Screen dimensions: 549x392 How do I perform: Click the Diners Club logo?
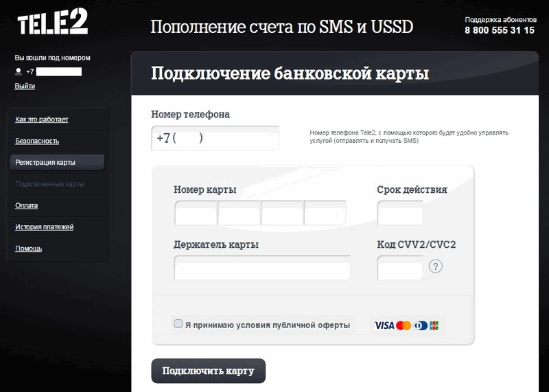(420, 325)
